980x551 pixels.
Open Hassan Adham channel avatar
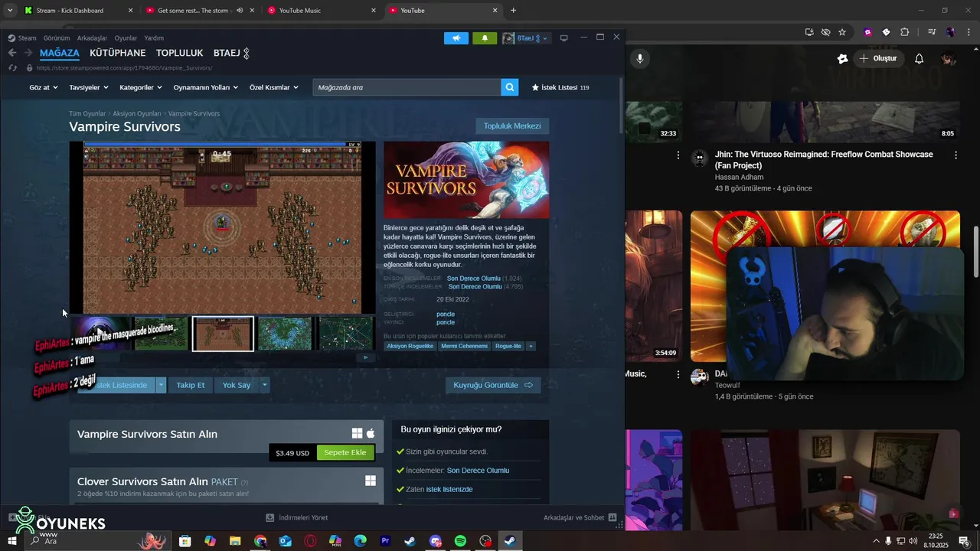[699, 158]
